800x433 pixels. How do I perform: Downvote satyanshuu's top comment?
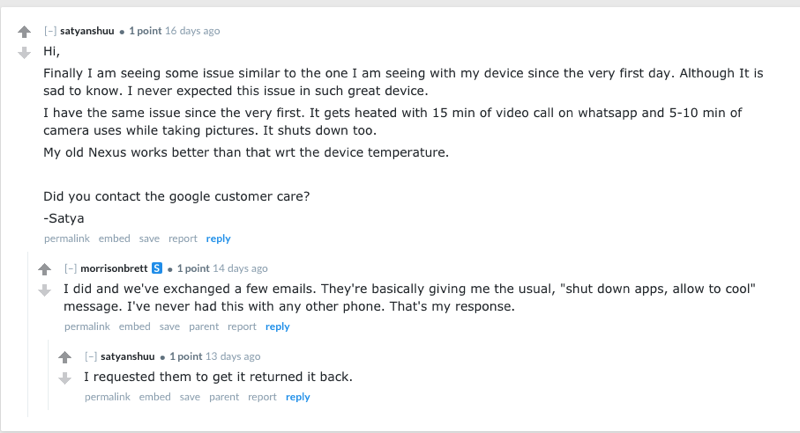pyautogui.click(x=24, y=53)
